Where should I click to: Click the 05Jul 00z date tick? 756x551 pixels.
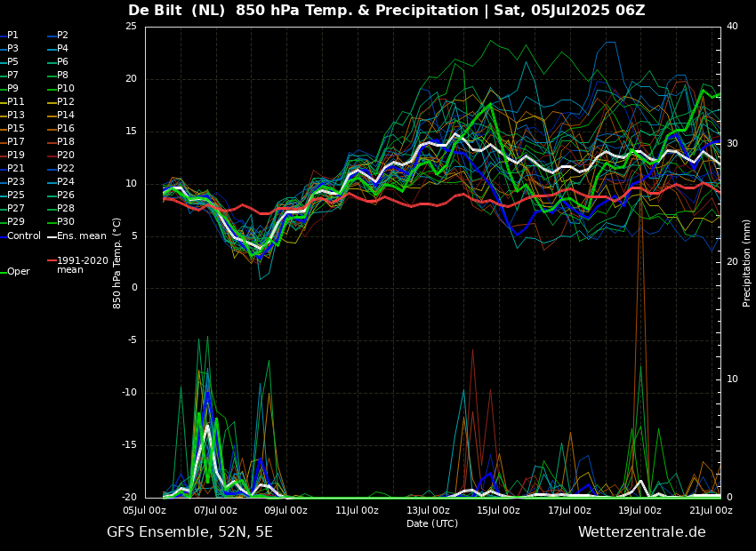click(x=144, y=511)
